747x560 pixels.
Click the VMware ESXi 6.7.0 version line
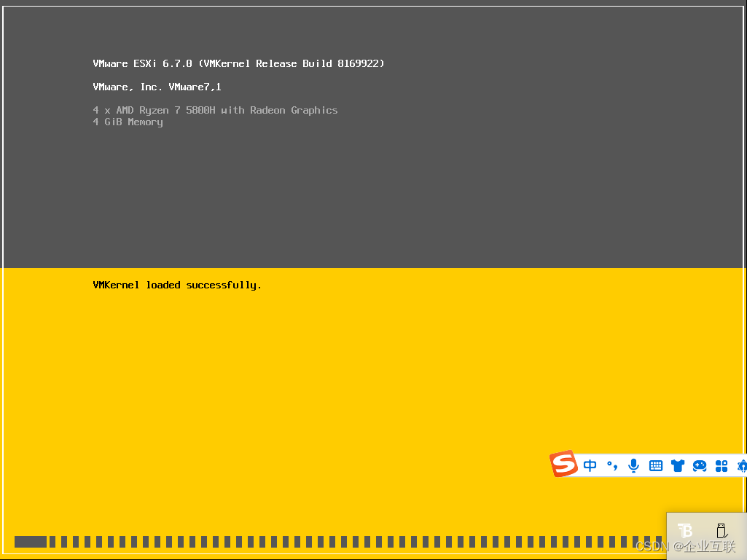pyautogui.click(x=238, y=63)
